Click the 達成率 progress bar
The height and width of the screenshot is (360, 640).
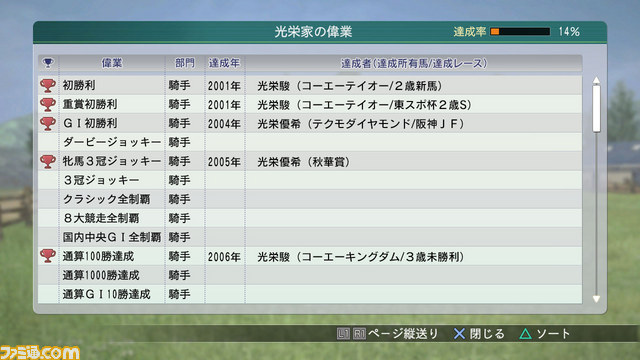tap(520, 31)
